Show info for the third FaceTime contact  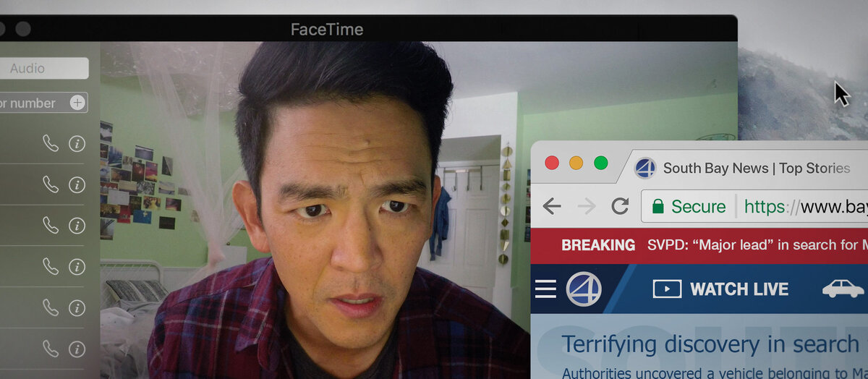point(77,225)
